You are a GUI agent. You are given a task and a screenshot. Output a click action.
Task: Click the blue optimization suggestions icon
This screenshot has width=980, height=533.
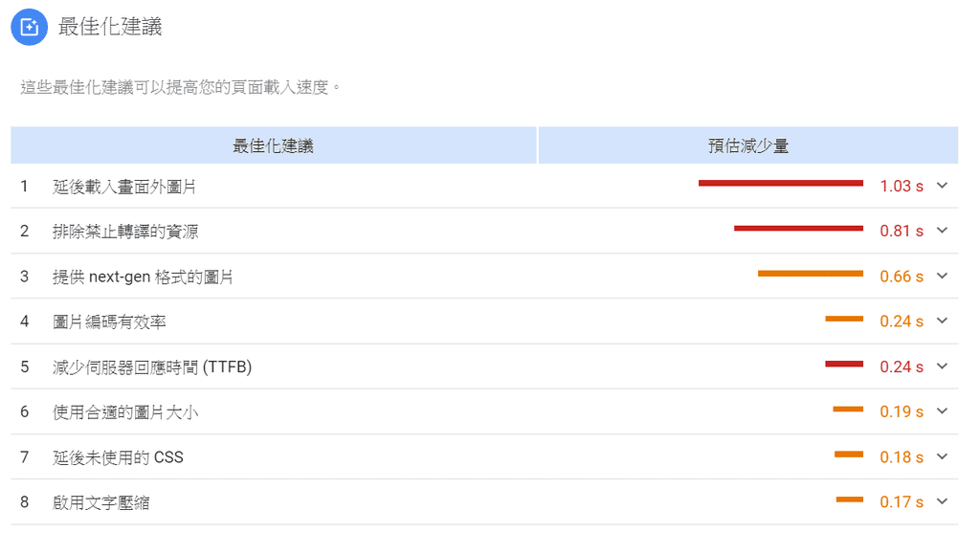pos(30,27)
